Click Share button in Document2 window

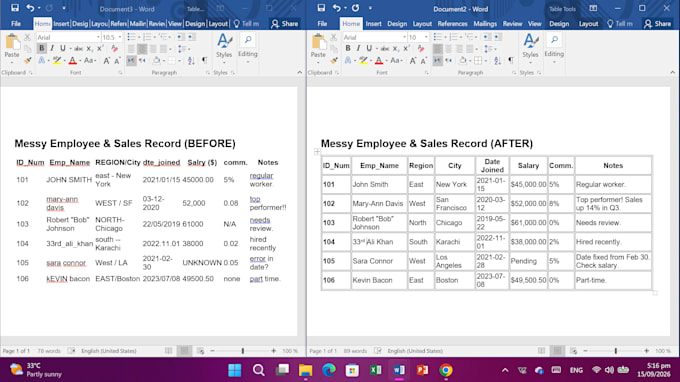coord(657,24)
